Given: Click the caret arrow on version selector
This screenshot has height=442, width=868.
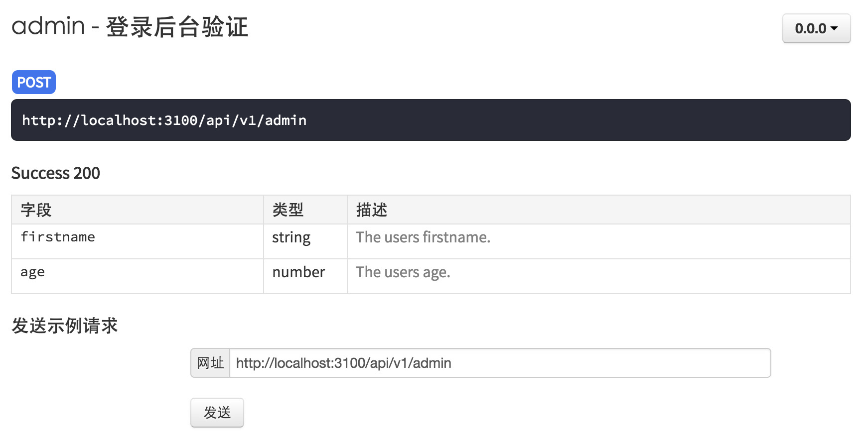Looking at the screenshot, I should [834, 28].
